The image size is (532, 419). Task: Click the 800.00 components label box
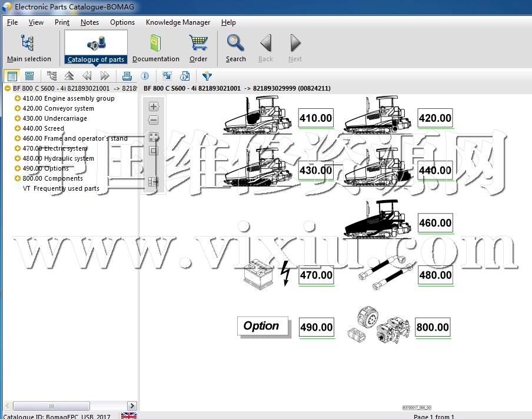pyautogui.click(x=433, y=327)
